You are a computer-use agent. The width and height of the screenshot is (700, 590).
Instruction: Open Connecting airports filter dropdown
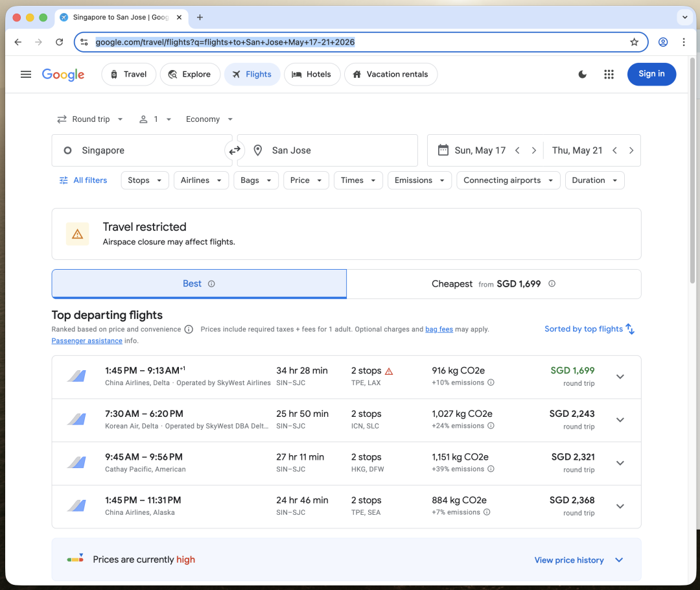(509, 180)
